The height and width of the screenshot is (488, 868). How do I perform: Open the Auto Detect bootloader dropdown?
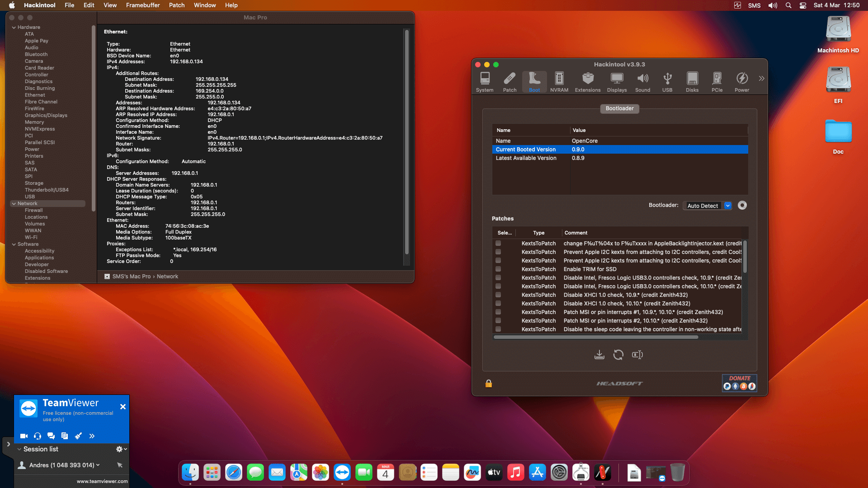coord(727,206)
